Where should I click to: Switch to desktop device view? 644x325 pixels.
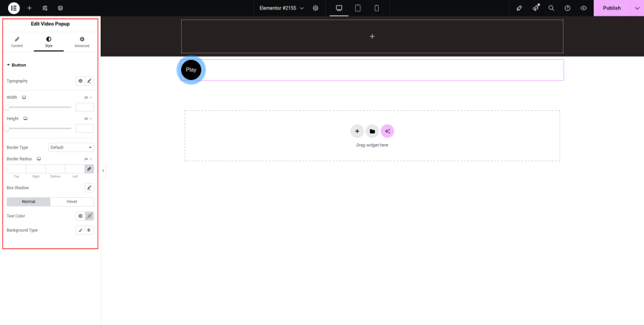point(339,8)
